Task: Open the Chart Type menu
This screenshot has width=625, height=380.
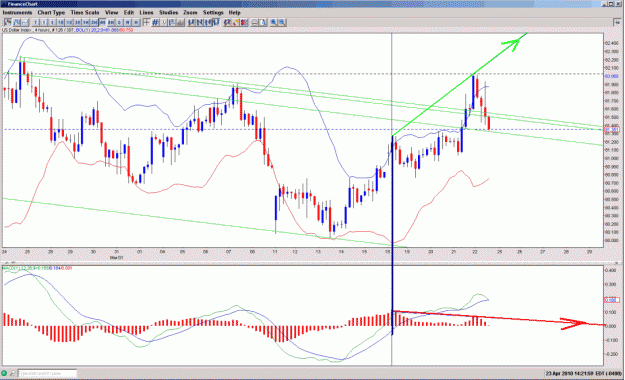Action: 51,12
